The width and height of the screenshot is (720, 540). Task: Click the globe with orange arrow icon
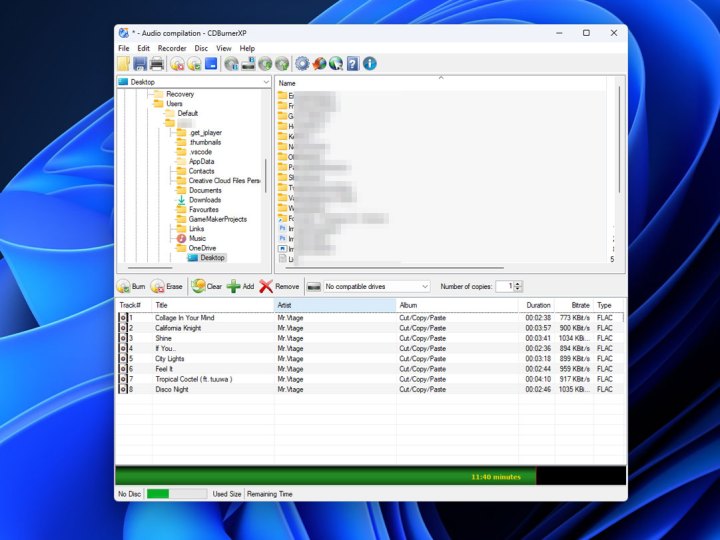pyautogui.click(x=319, y=63)
